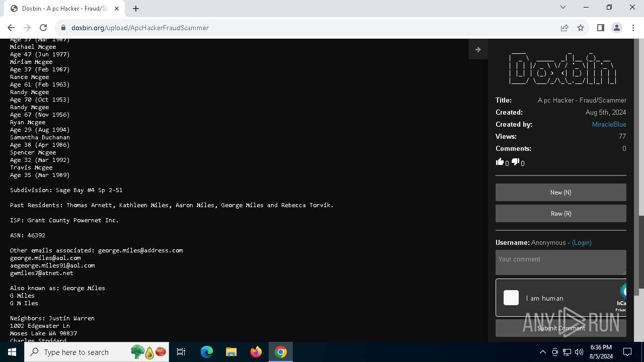Open the volume control tray icon
This screenshot has width=644, height=362.
click(x=579, y=352)
